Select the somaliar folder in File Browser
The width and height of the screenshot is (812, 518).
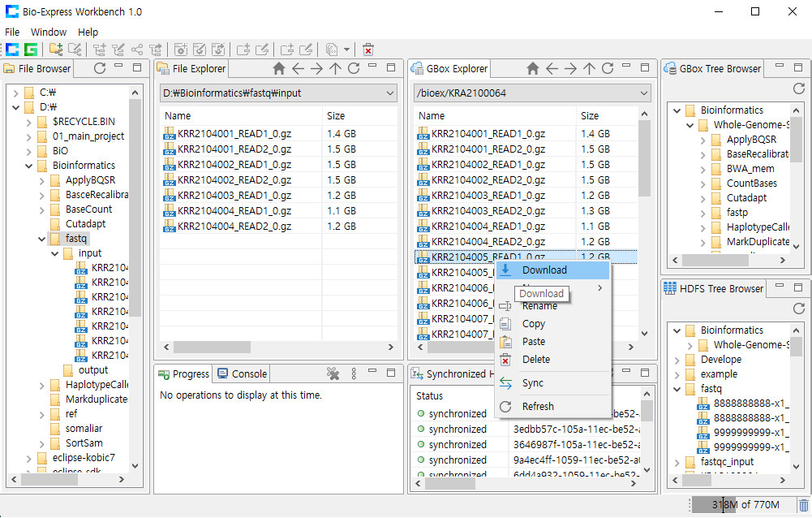(84, 429)
